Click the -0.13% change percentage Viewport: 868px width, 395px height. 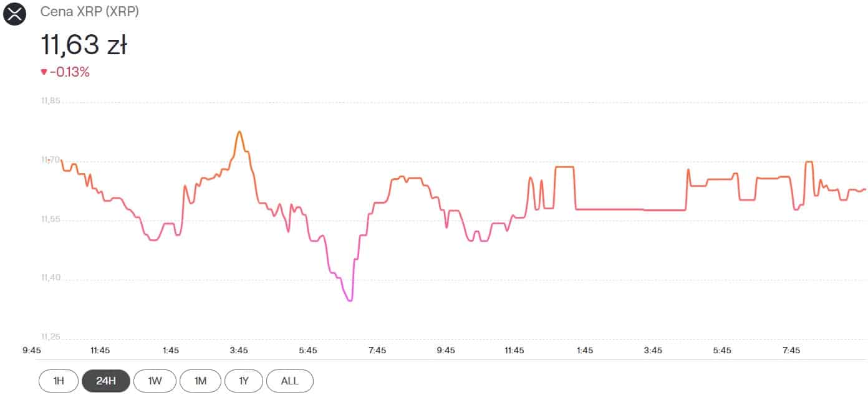70,72
